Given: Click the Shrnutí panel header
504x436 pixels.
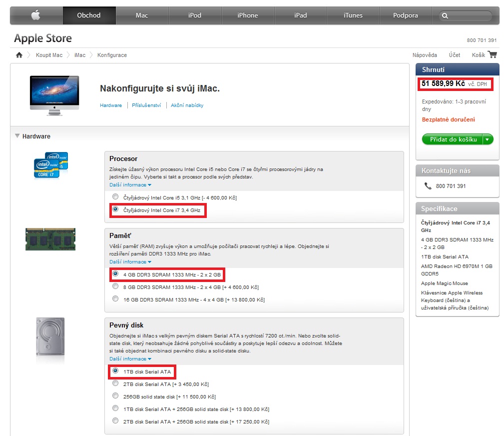Looking at the screenshot, I should (x=458, y=69).
